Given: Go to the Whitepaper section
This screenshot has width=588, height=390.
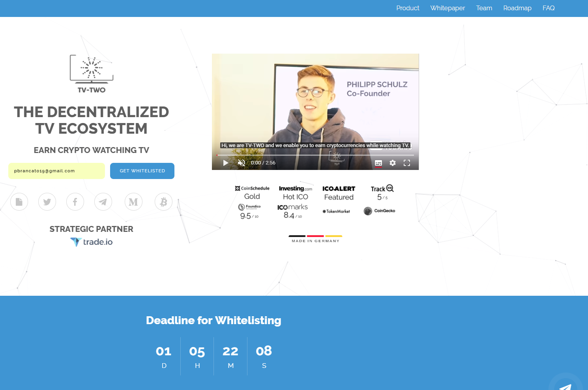Looking at the screenshot, I should [448, 8].
